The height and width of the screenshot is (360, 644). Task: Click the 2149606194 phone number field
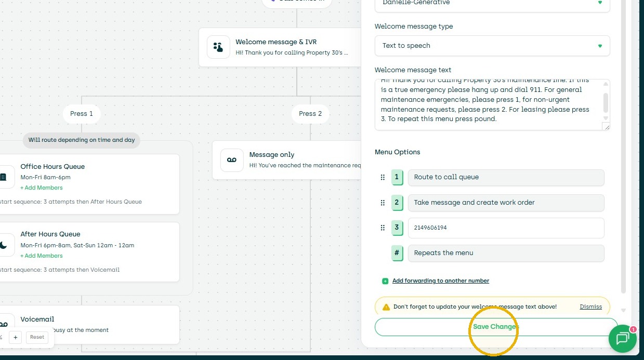(x=506, y=228)
